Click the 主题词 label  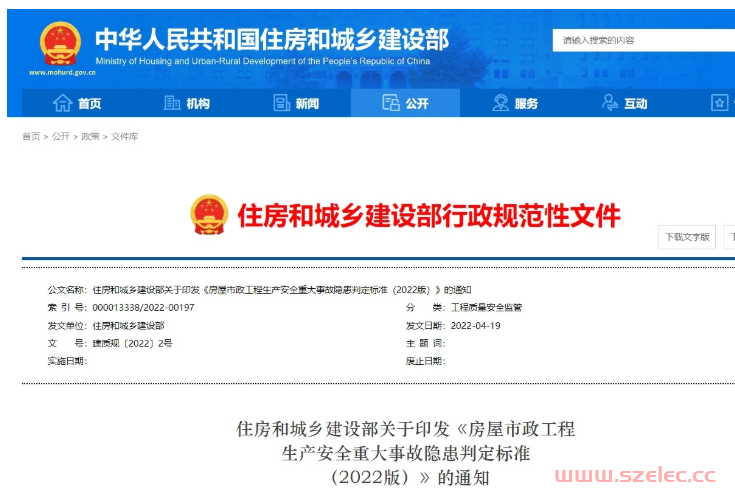(x=425, y=343)
